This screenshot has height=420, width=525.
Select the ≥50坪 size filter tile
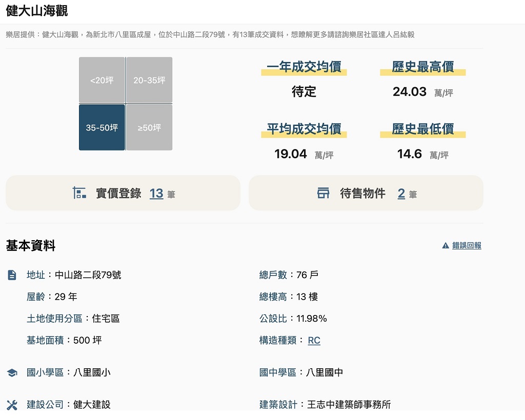tap(149, 128)
